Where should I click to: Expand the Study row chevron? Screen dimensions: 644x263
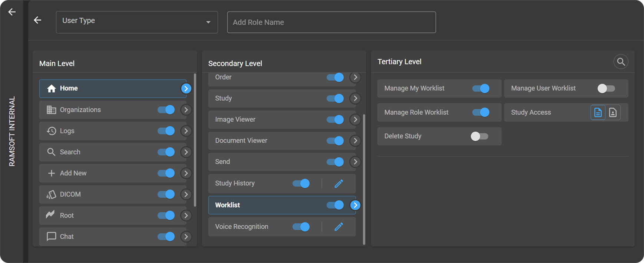pos(355,98)
